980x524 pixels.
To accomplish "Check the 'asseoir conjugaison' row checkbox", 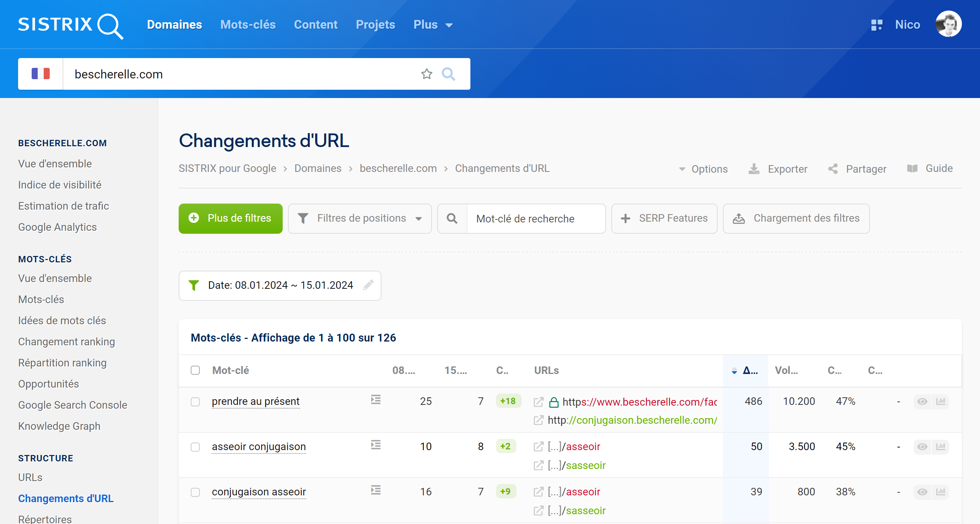I will [x=195, y=447].
